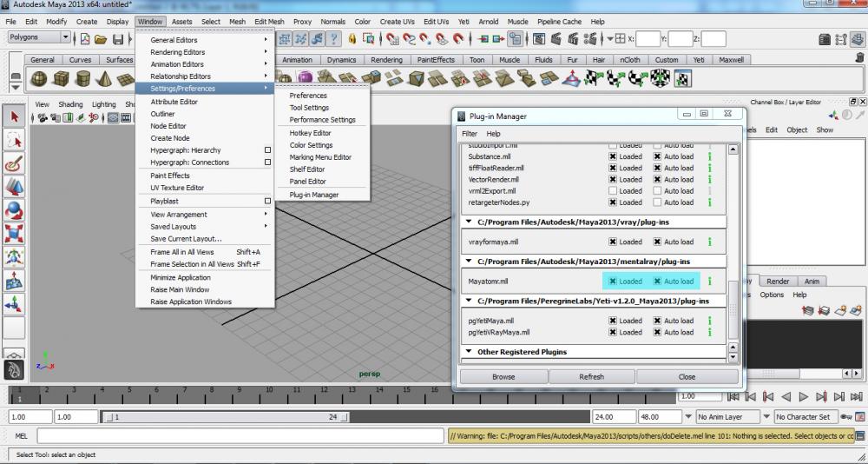Viewport: 868px width, 464px height.
Task: Click the X coordinate input field
Action: 648,39
